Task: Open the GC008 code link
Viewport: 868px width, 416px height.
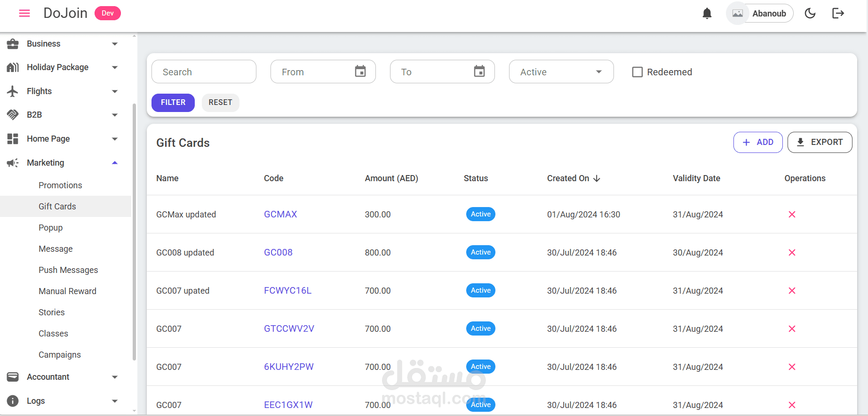Action: pyautogui.click(x=278, y=253)
